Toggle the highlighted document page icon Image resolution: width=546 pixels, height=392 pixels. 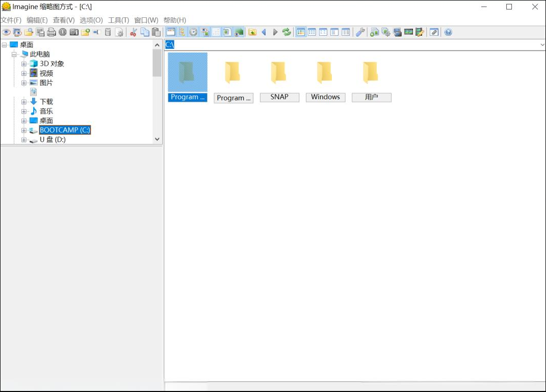pyautogui.click(x=227, y=33)
